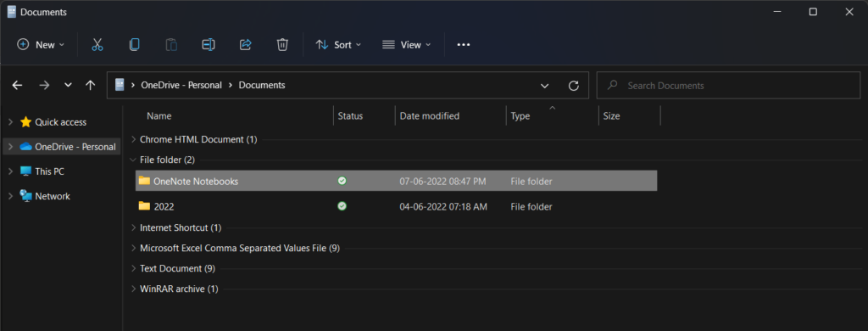Click into the Search Documents field
This screenshot has height=331, width=868.
(x=728, y=86)
